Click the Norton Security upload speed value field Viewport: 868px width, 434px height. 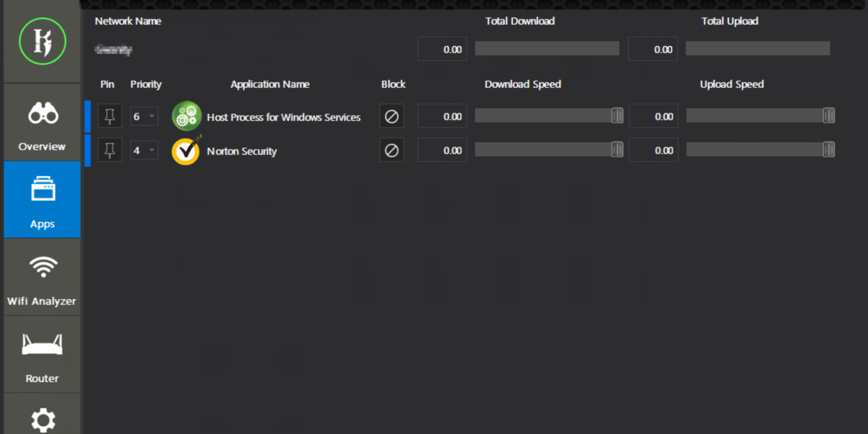654,151
